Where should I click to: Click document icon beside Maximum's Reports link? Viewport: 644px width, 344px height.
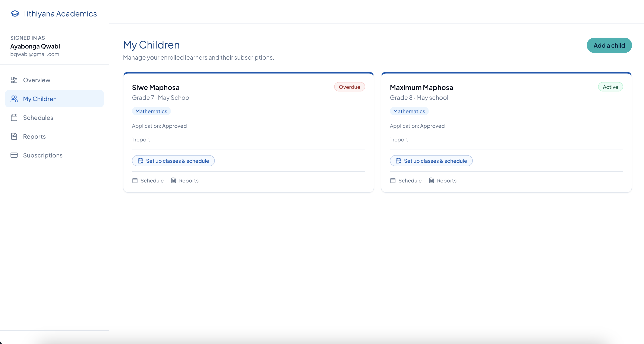pyautogui.click(x=432, y=180)
